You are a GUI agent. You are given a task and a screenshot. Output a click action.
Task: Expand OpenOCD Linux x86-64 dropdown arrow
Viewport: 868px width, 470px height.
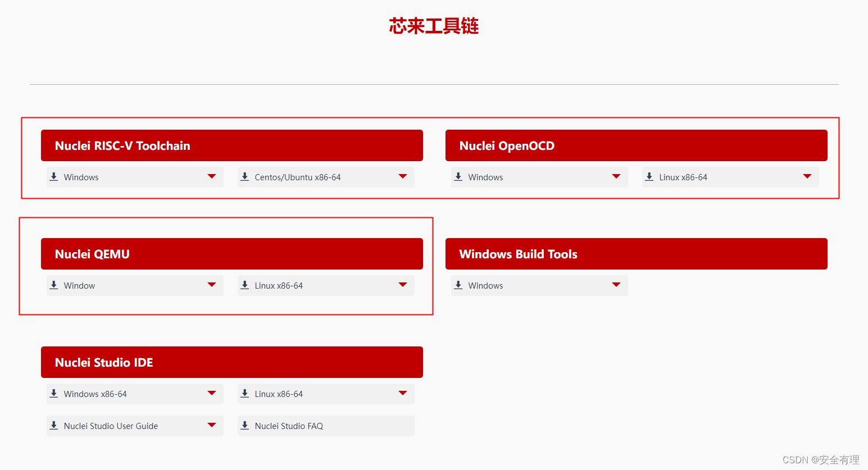807,176
